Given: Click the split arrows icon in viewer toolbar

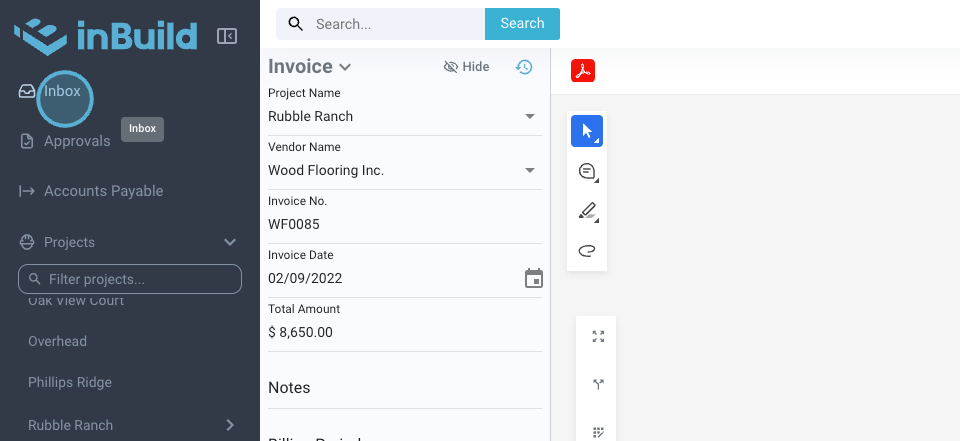Looking at the screenshot, I should (x=598, y=384).
